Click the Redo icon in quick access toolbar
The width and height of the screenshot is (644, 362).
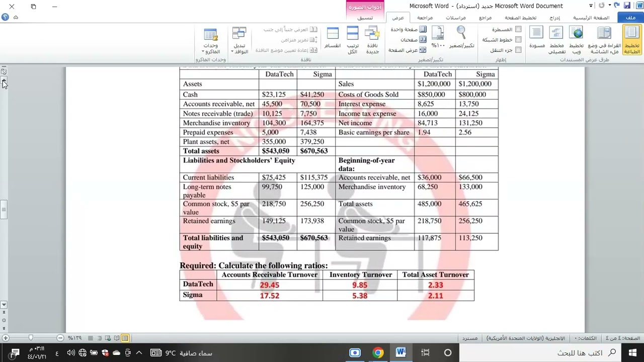click(x=601, y=6)
